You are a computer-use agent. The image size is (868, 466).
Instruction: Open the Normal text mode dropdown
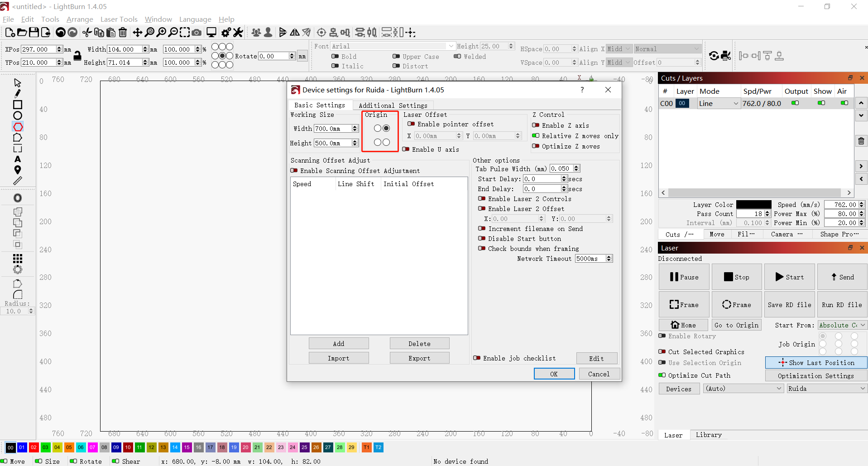667,49
